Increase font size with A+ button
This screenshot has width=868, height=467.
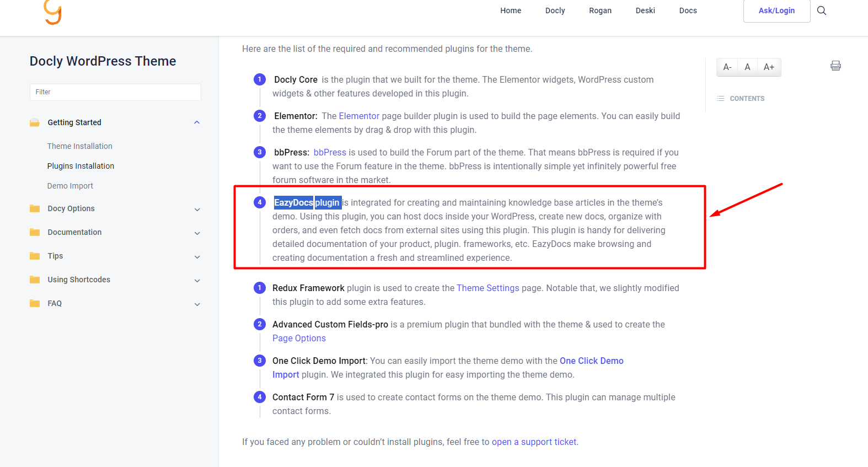tap(769, 67)
